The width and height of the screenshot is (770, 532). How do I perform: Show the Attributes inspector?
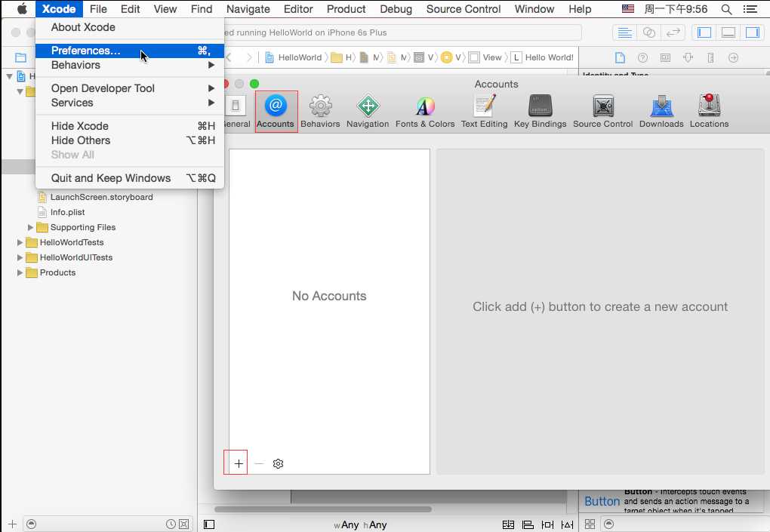688,58
